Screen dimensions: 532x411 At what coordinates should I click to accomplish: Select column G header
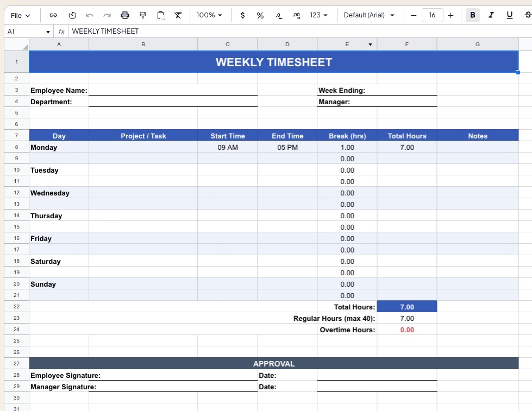477,45
